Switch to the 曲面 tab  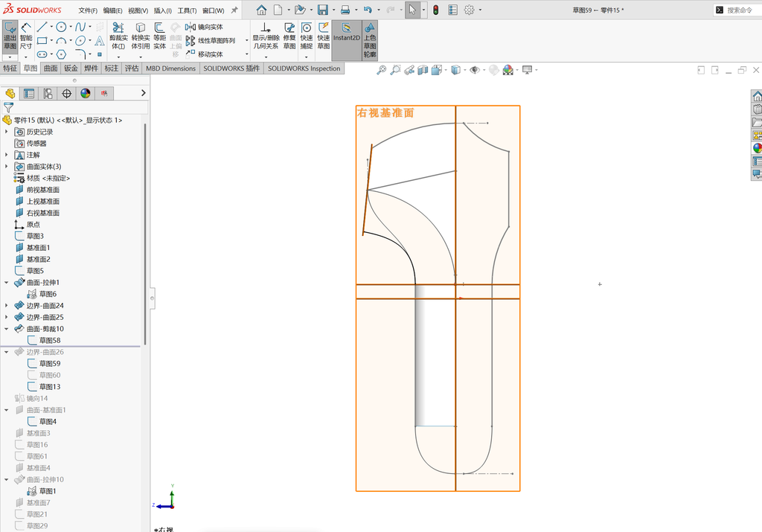(51, 68)
